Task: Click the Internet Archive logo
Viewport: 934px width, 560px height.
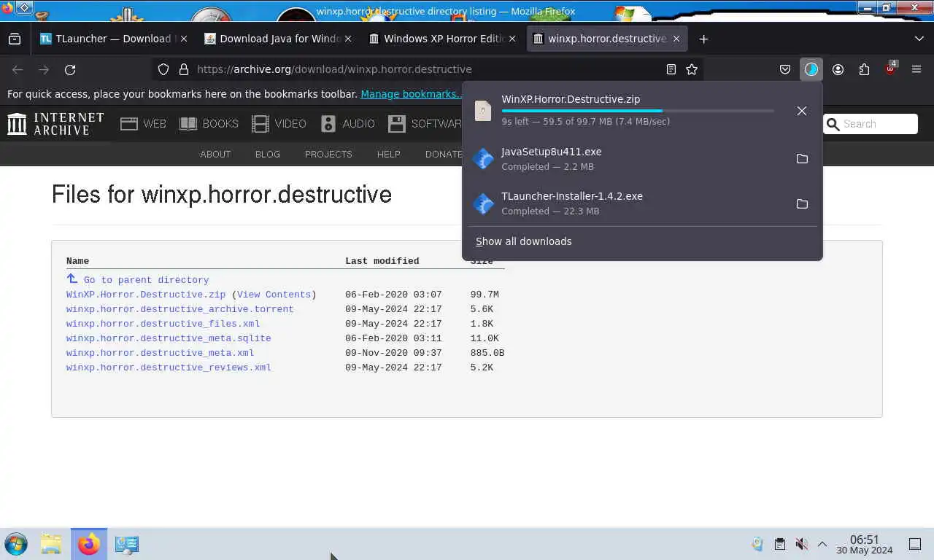Action: pos(55,124)
